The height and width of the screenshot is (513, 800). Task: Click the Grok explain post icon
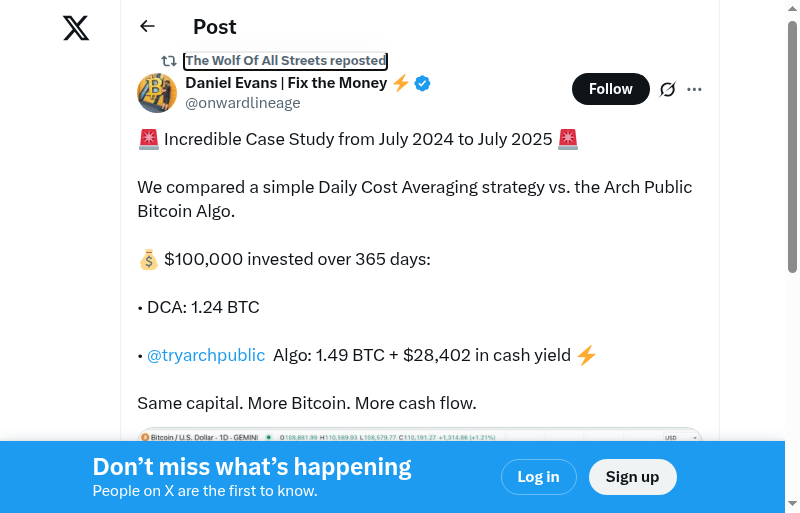pyautogui.click(x=668, y=90)
